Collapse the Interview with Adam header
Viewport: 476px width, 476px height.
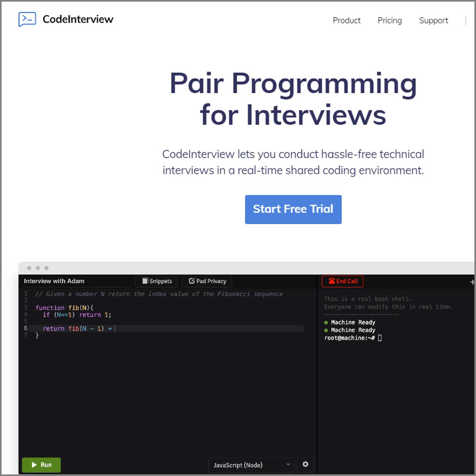[x=54, y=281]
